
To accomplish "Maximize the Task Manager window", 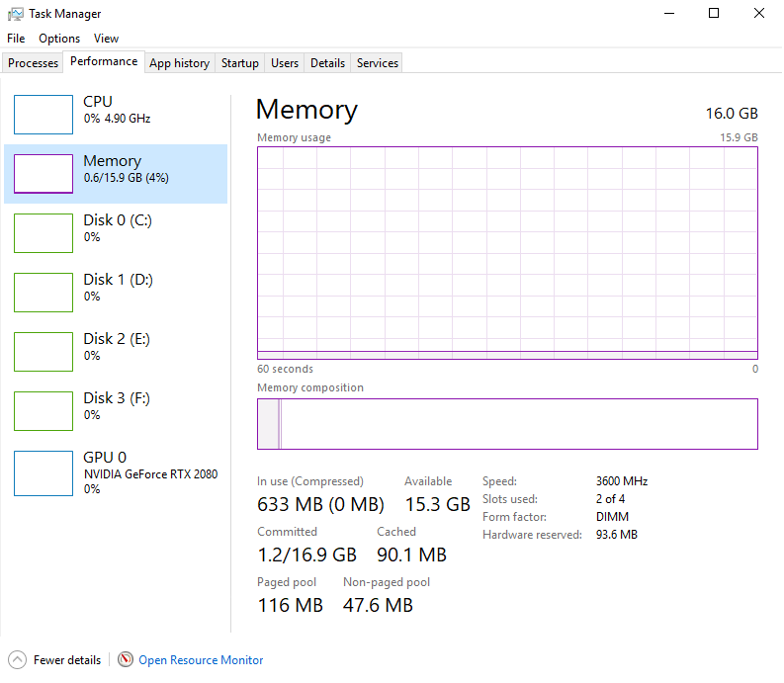I will 714,14.
